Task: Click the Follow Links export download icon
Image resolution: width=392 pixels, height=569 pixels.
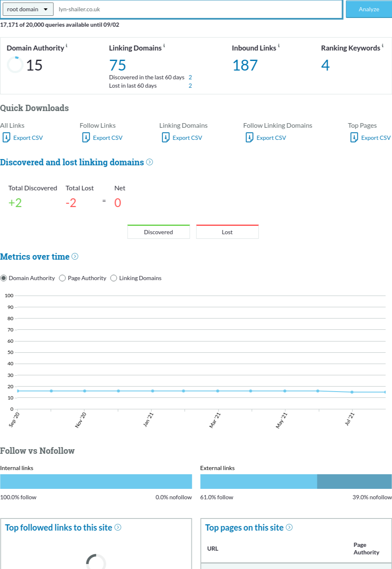Action: [86, 137]
